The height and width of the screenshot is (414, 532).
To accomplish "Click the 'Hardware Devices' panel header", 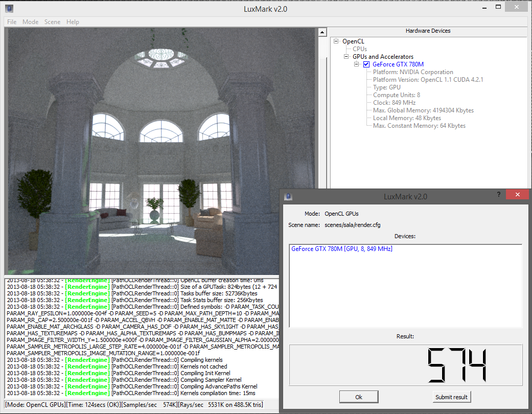I will 428,31.
